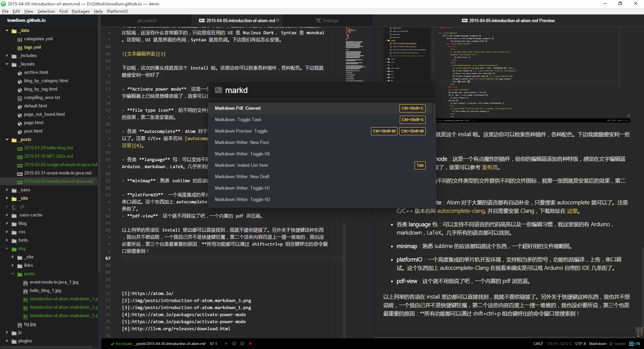Collapse the _posts folder
Viewport: 644px width, 349px height.
point(7,140)
